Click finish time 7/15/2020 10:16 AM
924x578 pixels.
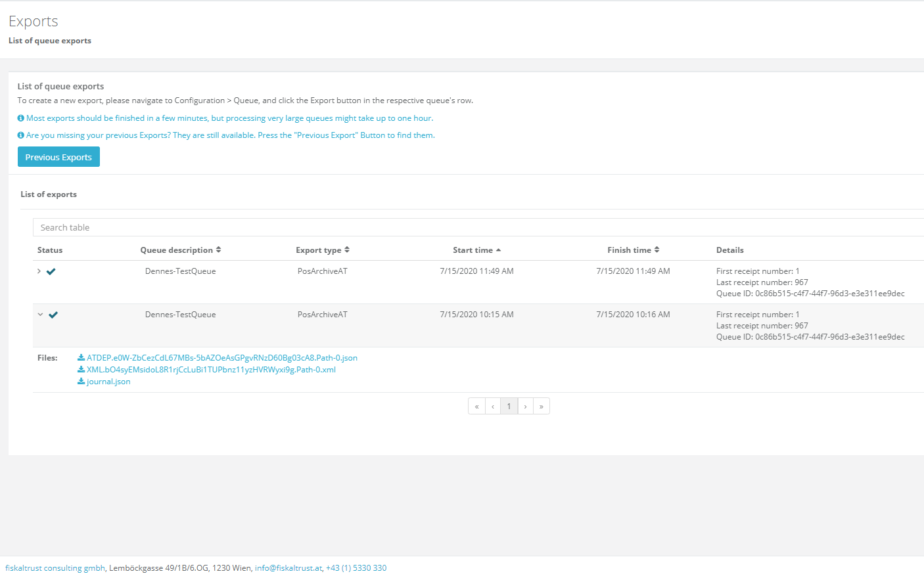[633, 315]
